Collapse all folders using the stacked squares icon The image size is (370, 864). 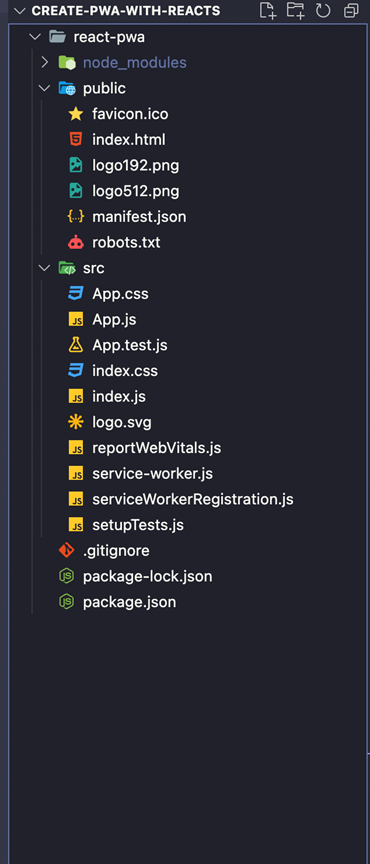click(x=350, y=11)
